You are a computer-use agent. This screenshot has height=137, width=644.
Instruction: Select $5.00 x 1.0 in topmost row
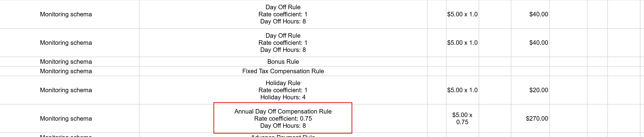tap(462, 14)
